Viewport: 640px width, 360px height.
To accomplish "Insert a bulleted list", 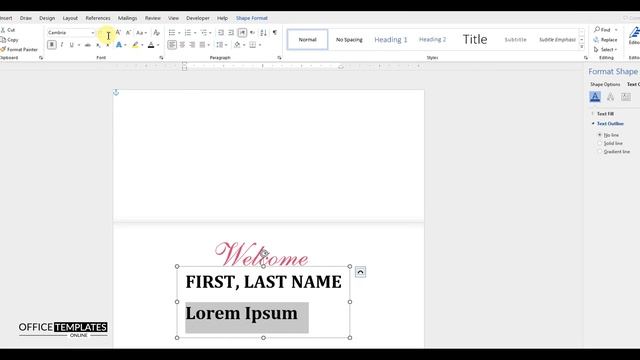I will point(172,33).
